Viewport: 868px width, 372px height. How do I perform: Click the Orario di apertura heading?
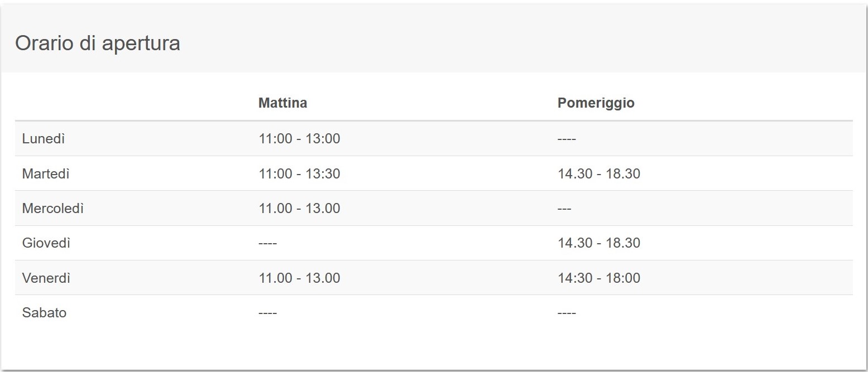click(x=98, y=44)
